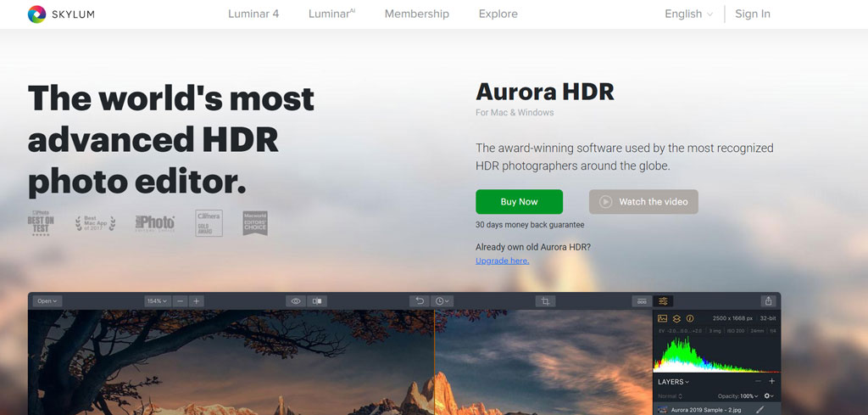Expand the English language dropdown

click(688, 14)
